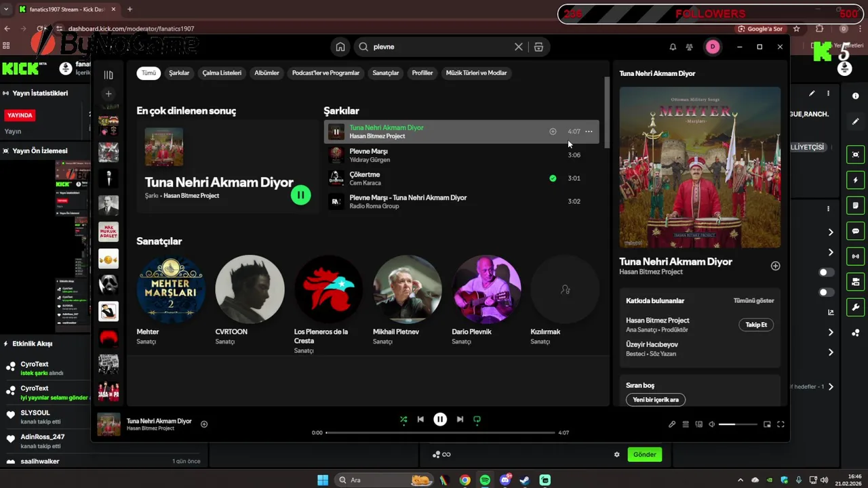Open the miniplayer icon

pos(767,424)
